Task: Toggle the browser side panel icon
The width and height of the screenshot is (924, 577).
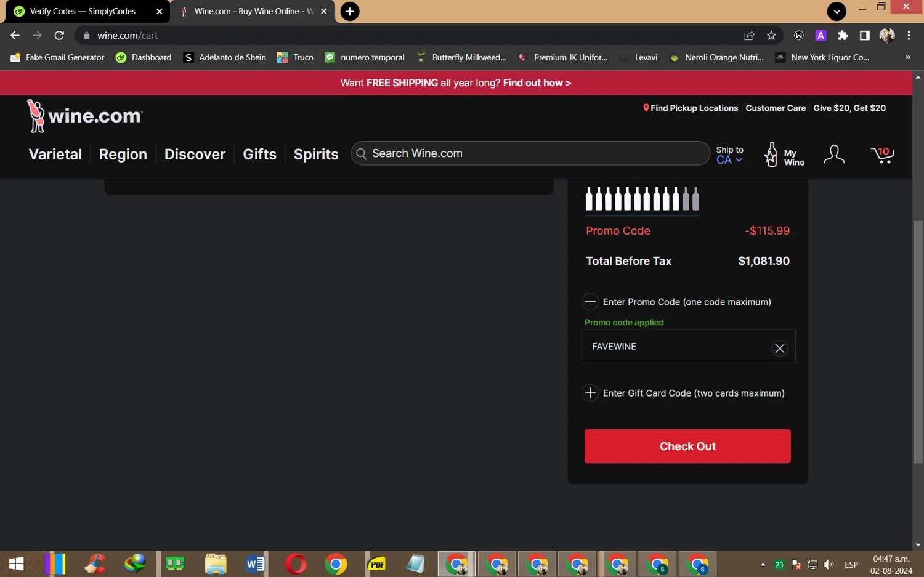Action: pos(865,36)
